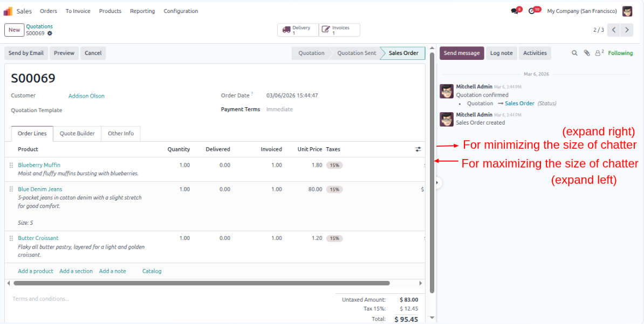
Task: Open the activities clock icon in navbar
Action: tap(532, 11)
